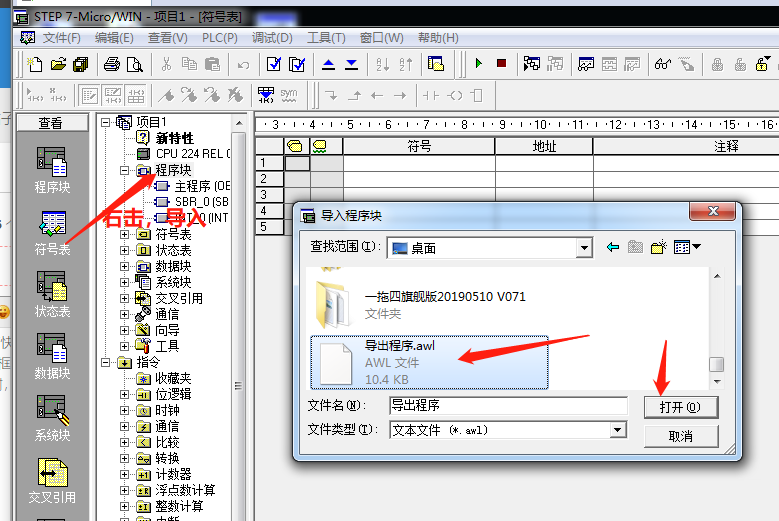Upload from PLC blue up-arrow icon

tap(328, 64)
